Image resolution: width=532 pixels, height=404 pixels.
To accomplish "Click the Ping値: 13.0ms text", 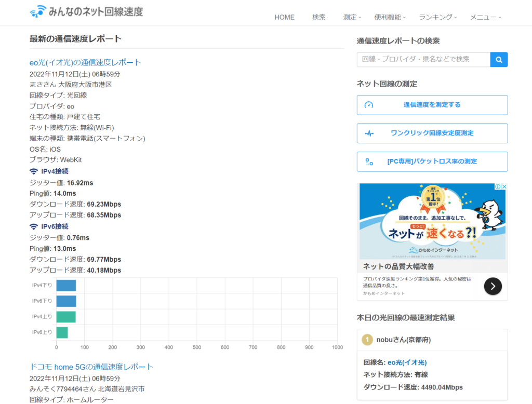I will (52, 249).
